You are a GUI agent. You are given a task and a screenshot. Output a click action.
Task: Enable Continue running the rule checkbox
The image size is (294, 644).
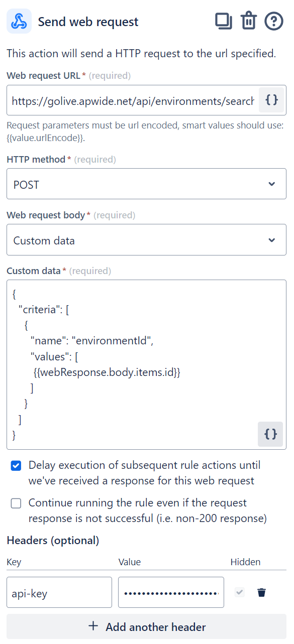16,503
